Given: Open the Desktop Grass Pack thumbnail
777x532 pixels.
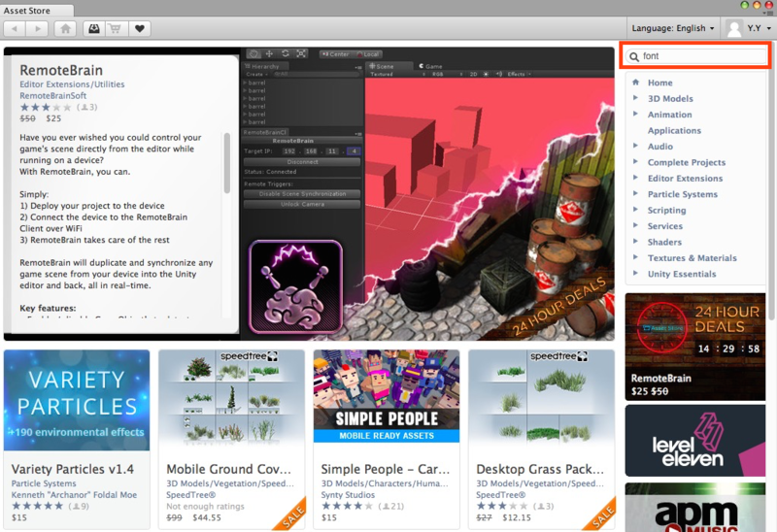Looking at the screenshot, I should (541, 396).
